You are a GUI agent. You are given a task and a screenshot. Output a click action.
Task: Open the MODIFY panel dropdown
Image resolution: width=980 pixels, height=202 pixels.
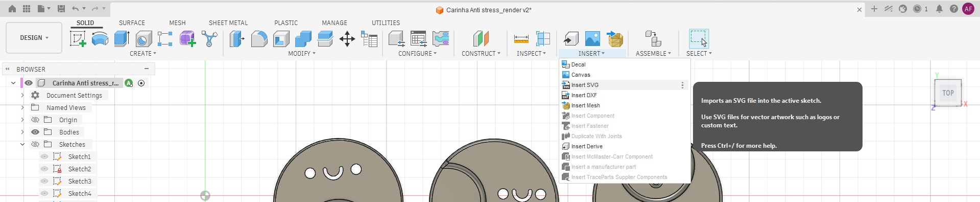(x=302, y=53)
